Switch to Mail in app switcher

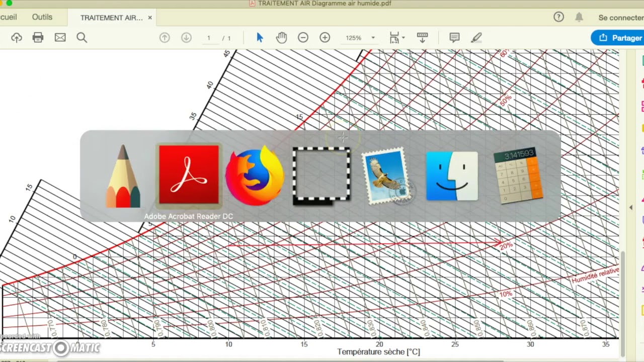click(x=387, y=176)
